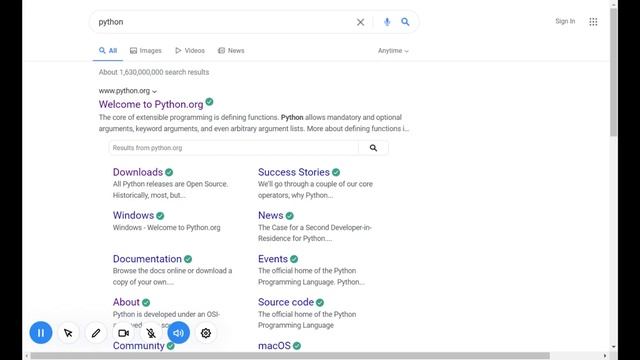
Task: Click the vertical scrollbar thumb
Action: pos(613,72)
